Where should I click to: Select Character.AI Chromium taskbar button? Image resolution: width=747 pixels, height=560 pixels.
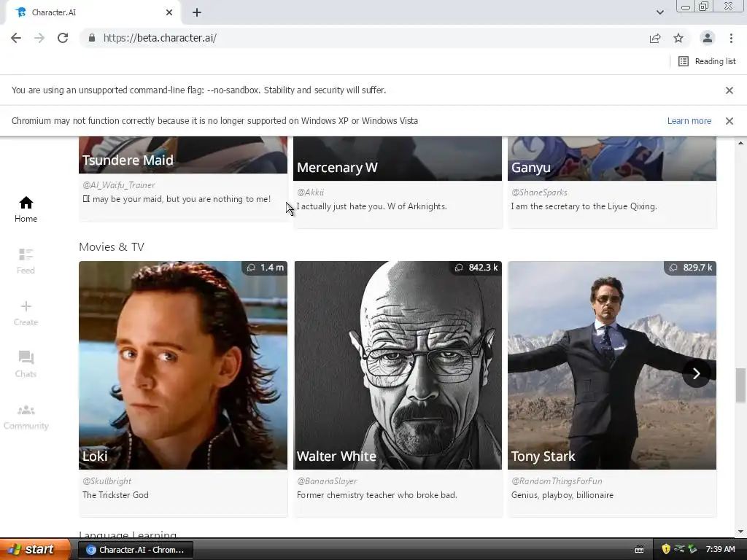pyautogui.click(x=135, y=550)
